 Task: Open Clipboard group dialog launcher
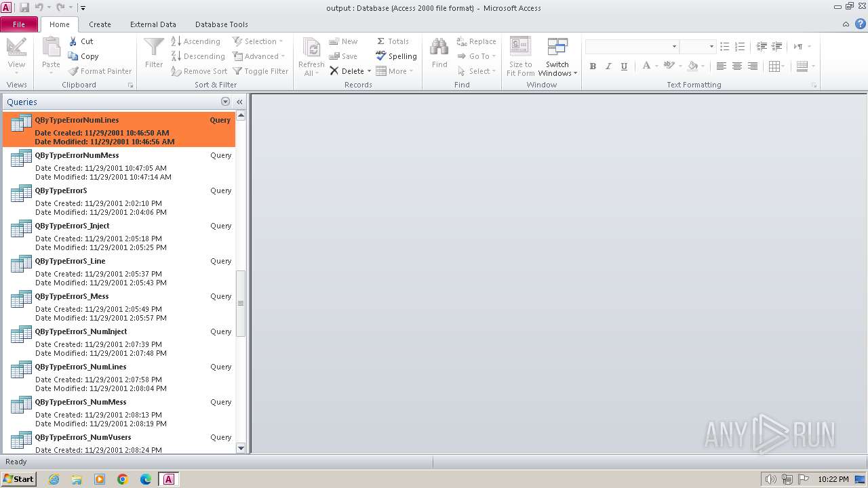point(130,85)
